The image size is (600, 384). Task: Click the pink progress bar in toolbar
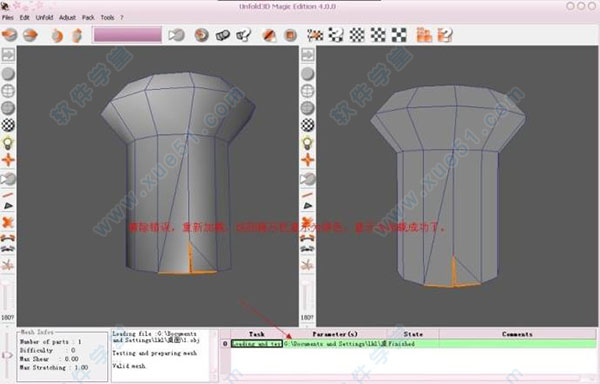[x=127, y=35]
